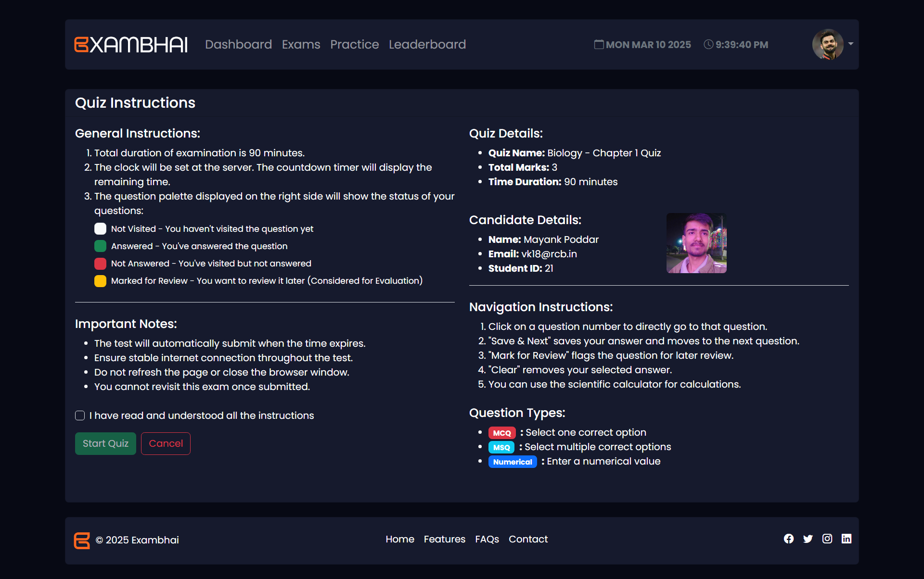924x579 pixels.
Task: Click the yellow Marked for Review swatch
Action: pyautogui.click(x=100, y=281)
